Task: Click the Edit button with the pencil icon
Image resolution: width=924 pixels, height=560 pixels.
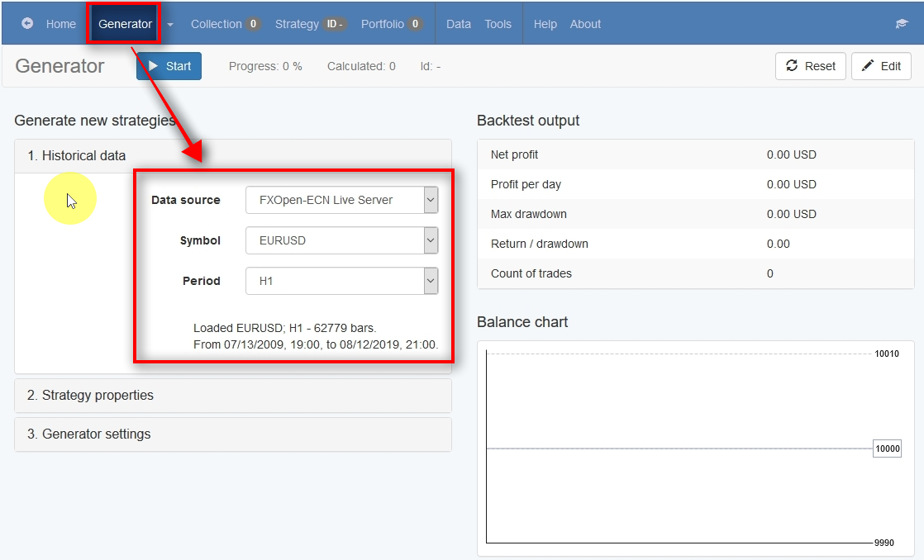Action: (881, 66)
